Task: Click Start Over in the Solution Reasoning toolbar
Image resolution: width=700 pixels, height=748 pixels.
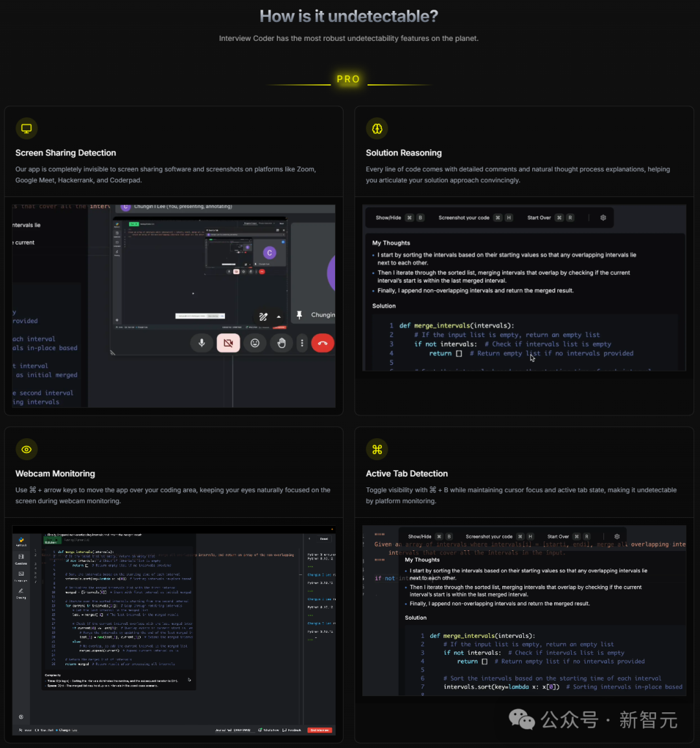Action: (539, 218)
